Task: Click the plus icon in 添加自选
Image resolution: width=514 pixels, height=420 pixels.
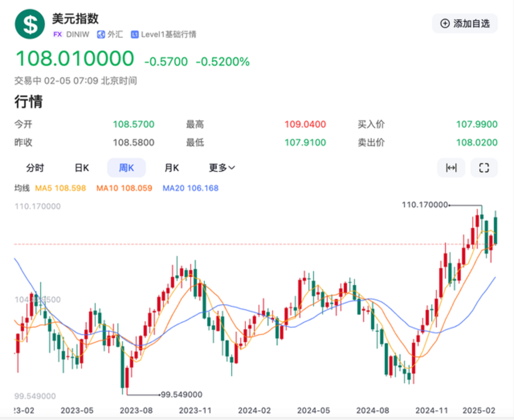Action: [445, 24]
